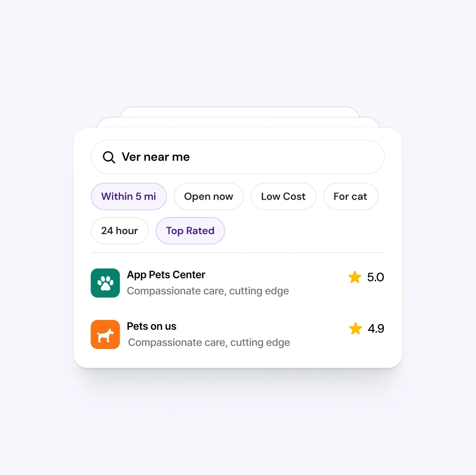Open the Pets on us listing
This screenshot has width=476, height=475.
tap(152, 326)
